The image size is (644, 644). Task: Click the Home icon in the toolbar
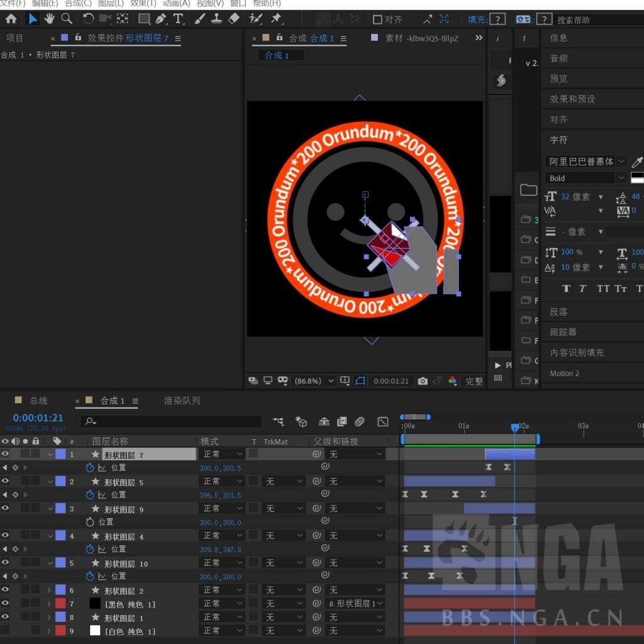(11, 19)
